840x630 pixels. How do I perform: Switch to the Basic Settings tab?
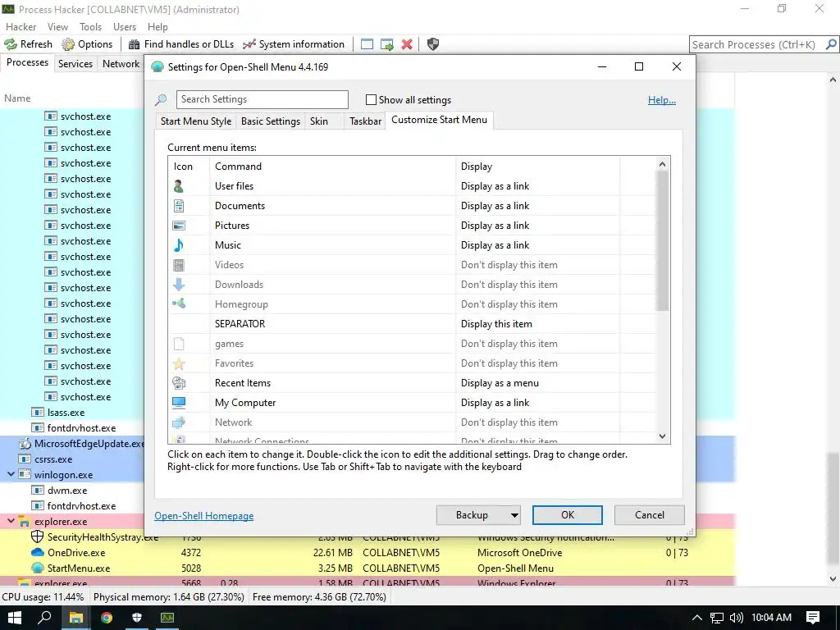point(271,121)
